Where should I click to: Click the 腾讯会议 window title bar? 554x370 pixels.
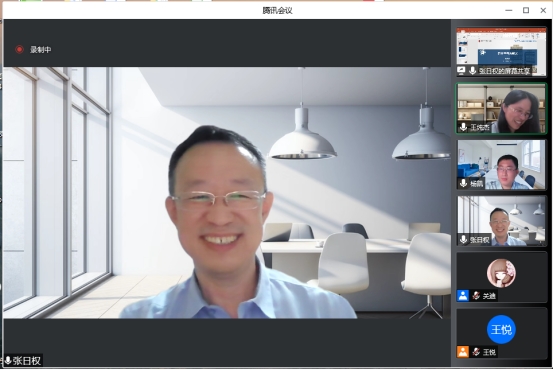pos(277,11)
